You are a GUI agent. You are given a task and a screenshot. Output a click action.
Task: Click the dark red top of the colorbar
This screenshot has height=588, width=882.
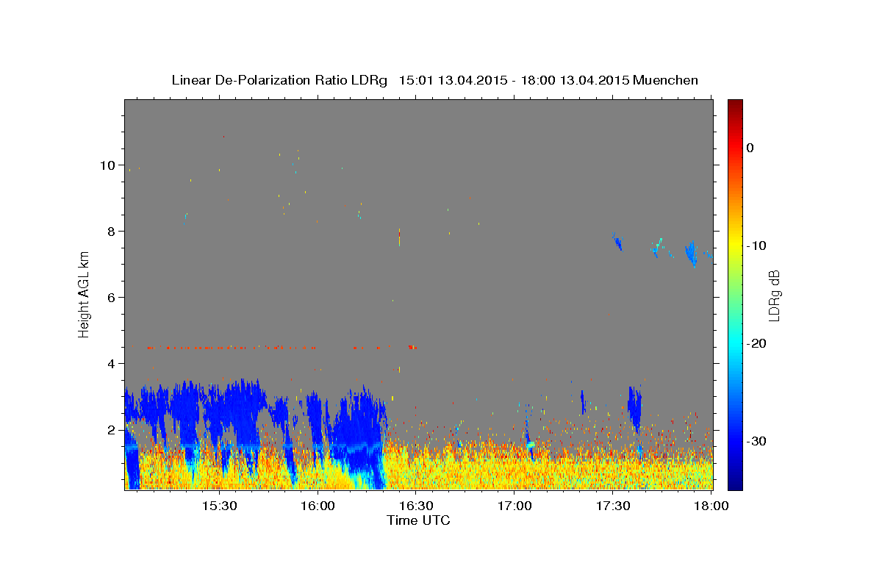coord(735,104)
